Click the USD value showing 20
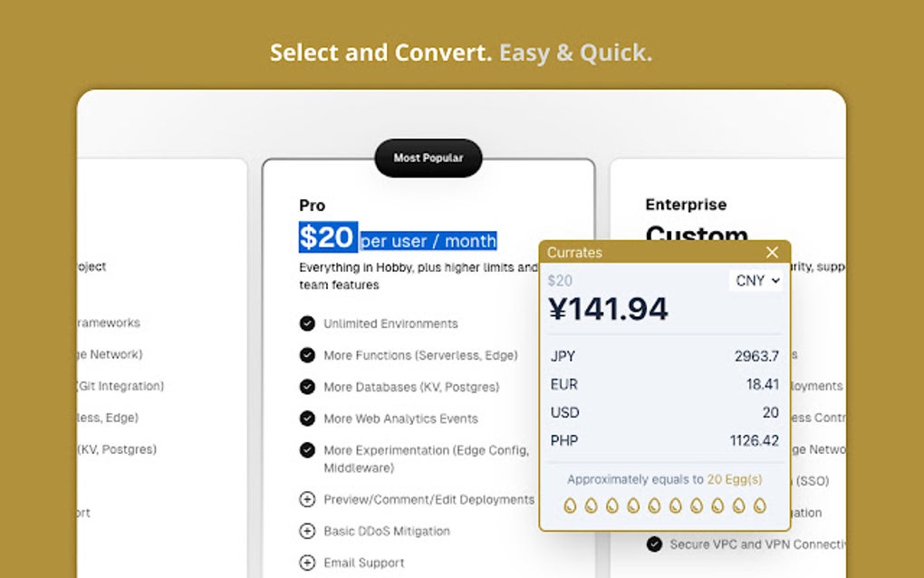 click(x=770, y=413)
